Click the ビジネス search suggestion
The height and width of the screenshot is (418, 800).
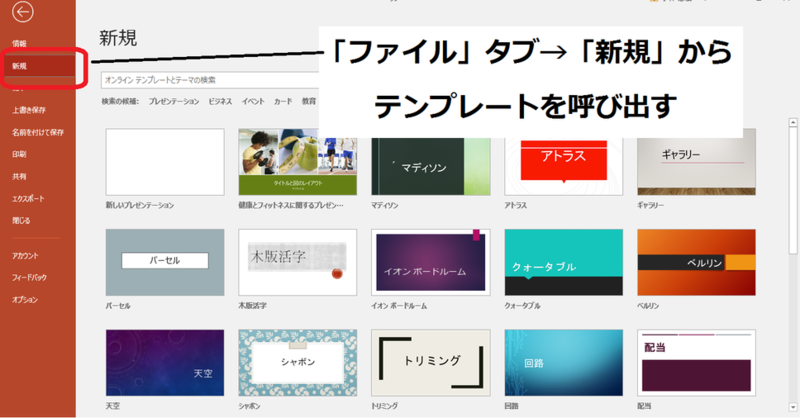[220, 102]
